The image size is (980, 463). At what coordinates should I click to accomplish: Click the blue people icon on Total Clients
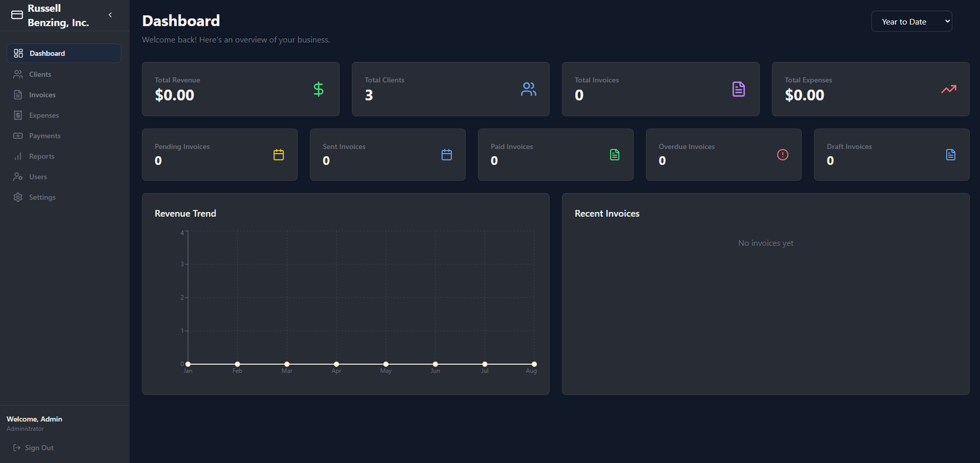(x=529, y=89)
